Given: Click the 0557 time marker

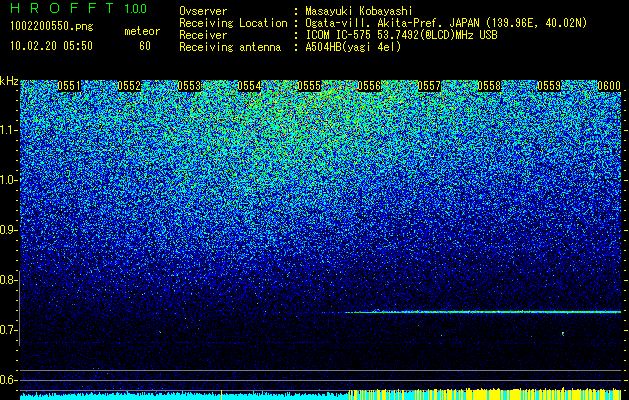Looking at the screenshot, I should pos(429,86).
